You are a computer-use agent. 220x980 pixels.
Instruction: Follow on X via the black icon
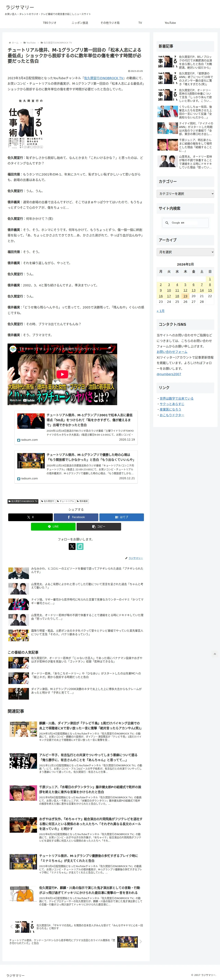pos(72,546)
